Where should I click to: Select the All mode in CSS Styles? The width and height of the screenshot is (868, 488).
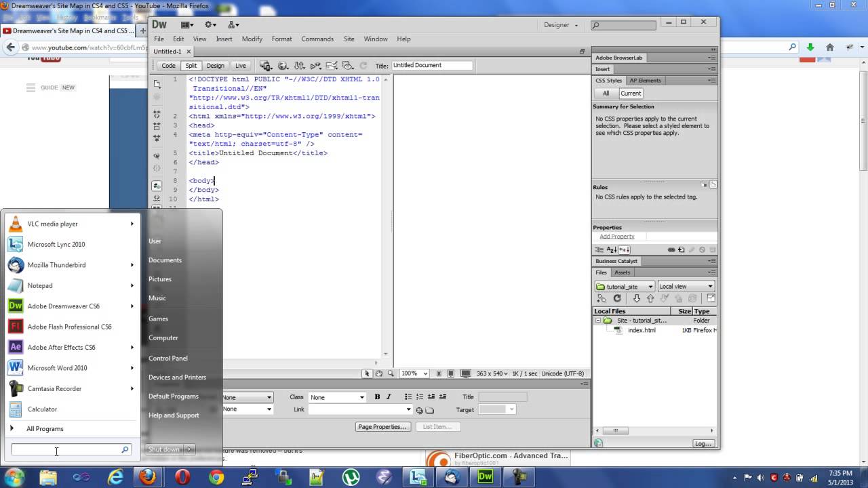point(606,94)
